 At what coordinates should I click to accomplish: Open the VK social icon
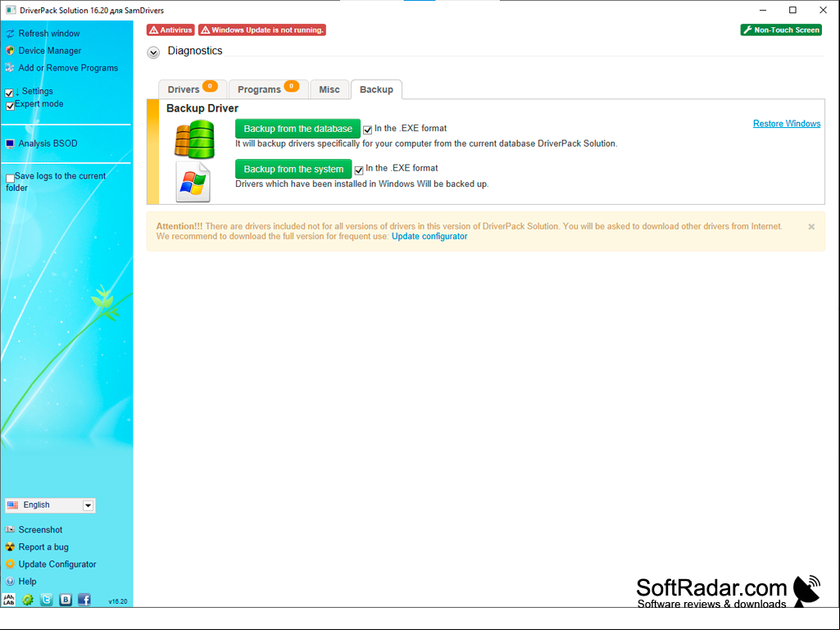pos(66,600)
